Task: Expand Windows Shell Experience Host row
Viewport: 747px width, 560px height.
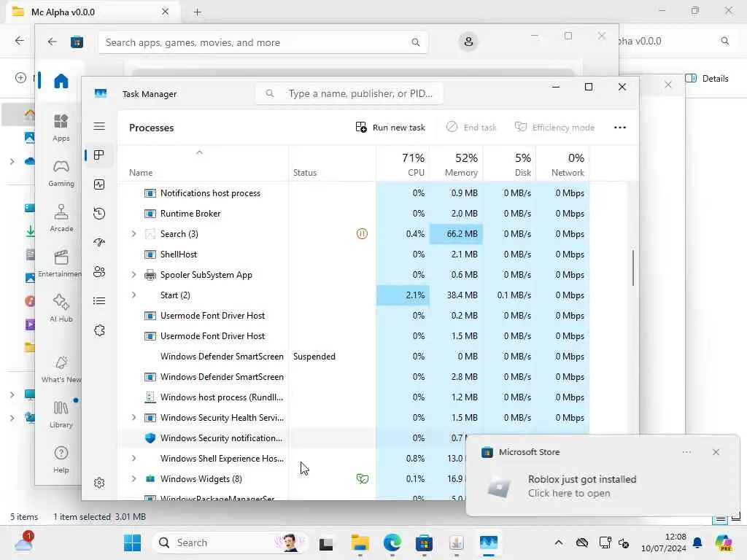Action: click(134, 459)
